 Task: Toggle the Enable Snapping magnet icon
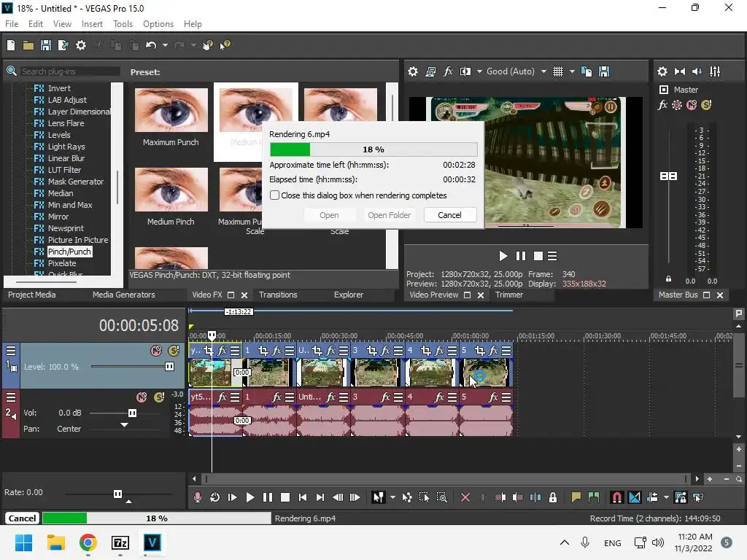pyautogui.click(x=616, y=497)
